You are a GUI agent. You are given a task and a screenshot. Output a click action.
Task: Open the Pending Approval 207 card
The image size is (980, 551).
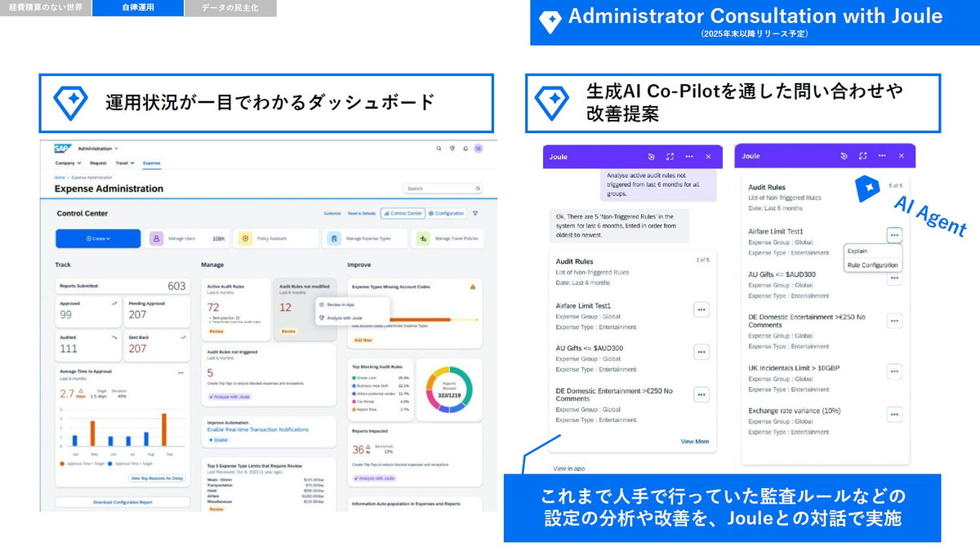tap(157, 311)
